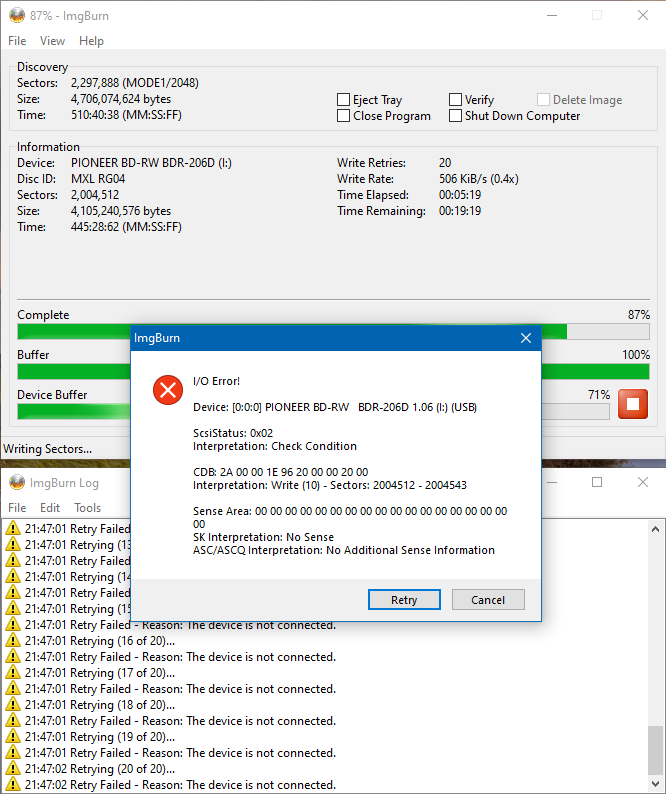
Task: Close the main ImgBurn window
Action: pyautogui.click(x=643, y=15)
